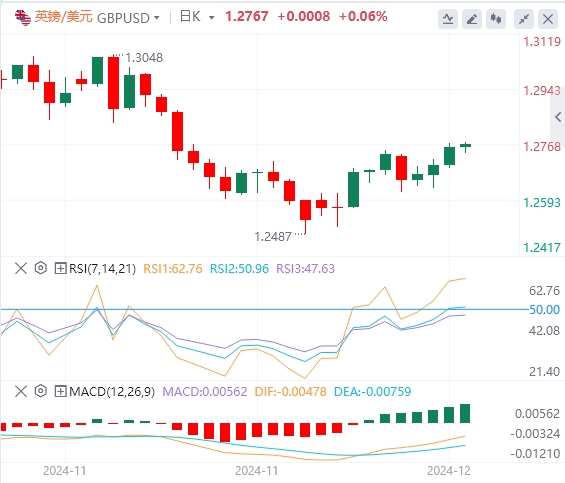Click the UK/US flag icon
The image size is (565, 483).
(23, 18)
